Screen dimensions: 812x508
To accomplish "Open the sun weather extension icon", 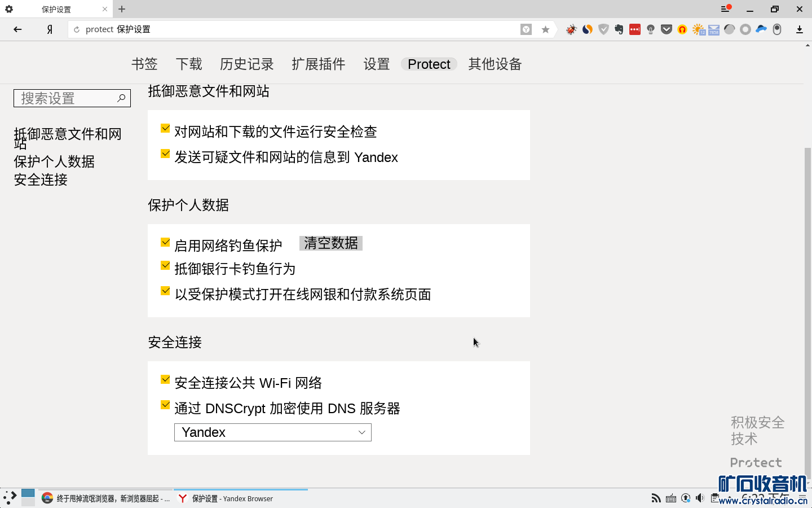I will click(x=698, y=29).
